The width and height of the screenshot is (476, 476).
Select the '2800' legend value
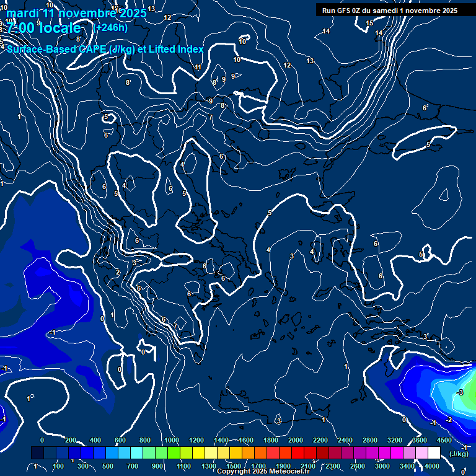(x=370, y=440)
